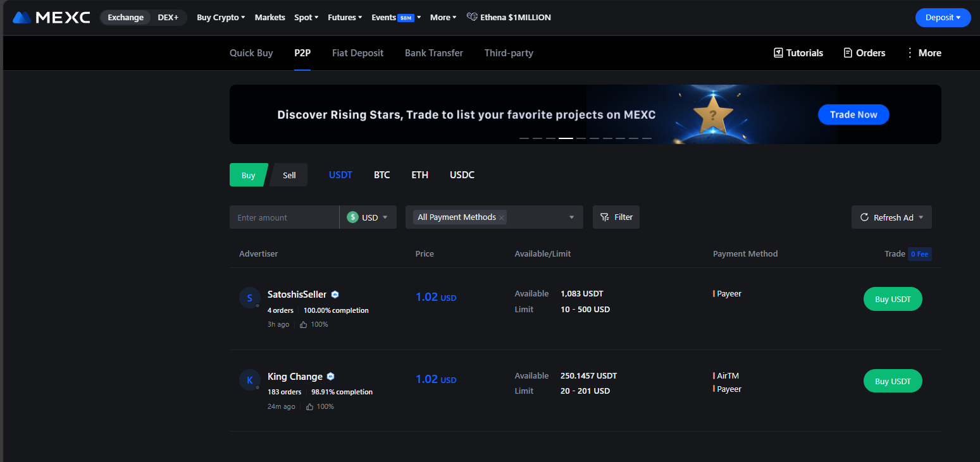
Task: Expand the More menu in top navigation
Action: (x=443, y=17)
